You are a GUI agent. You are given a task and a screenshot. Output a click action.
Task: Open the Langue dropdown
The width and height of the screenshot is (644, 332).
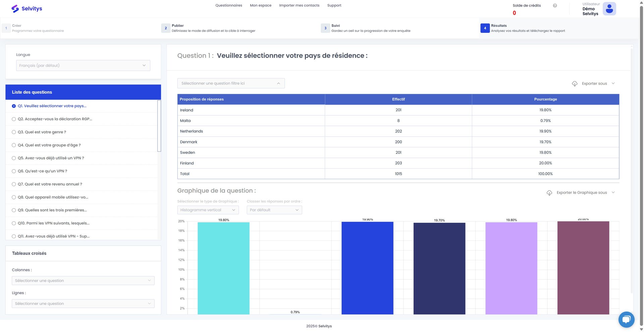tap(83, 66)
